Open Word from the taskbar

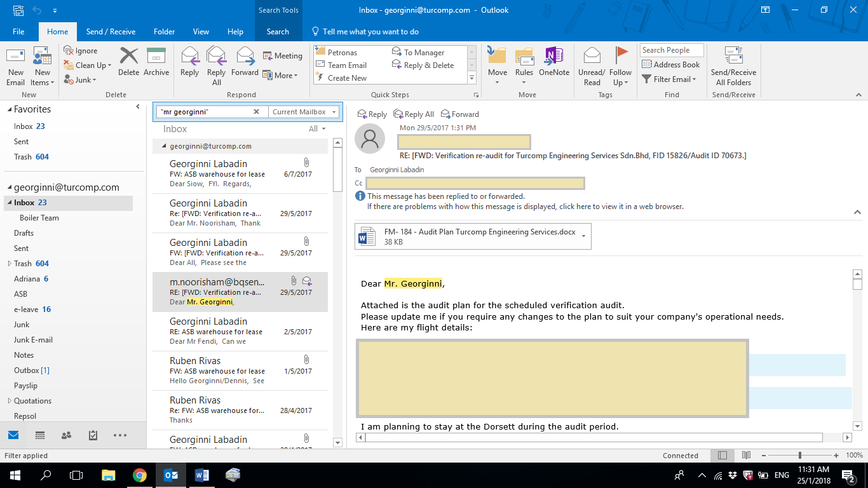[202, 475]
